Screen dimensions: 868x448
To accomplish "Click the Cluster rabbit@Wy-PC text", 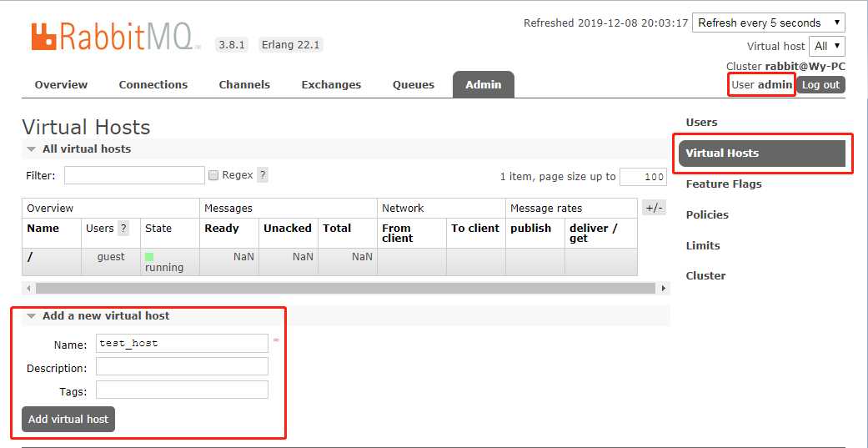I will pos(785,67).
